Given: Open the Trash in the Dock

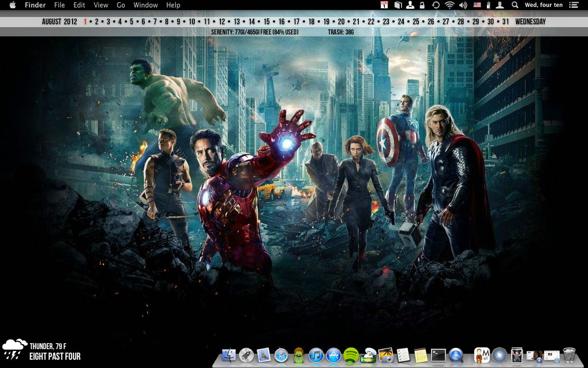Looking at the screenshot, I should 569,355.
